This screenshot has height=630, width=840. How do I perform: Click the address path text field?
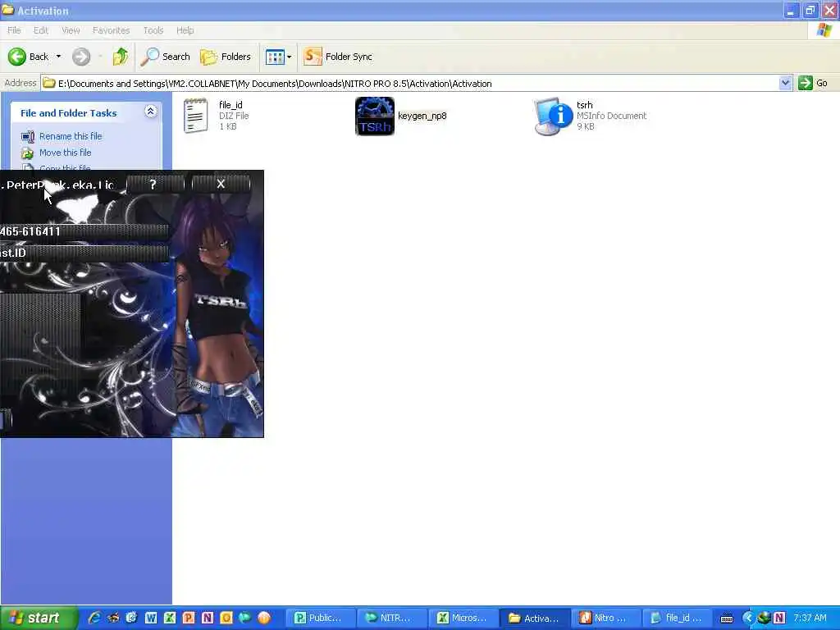pyautogui.click(x=410, y=84)
